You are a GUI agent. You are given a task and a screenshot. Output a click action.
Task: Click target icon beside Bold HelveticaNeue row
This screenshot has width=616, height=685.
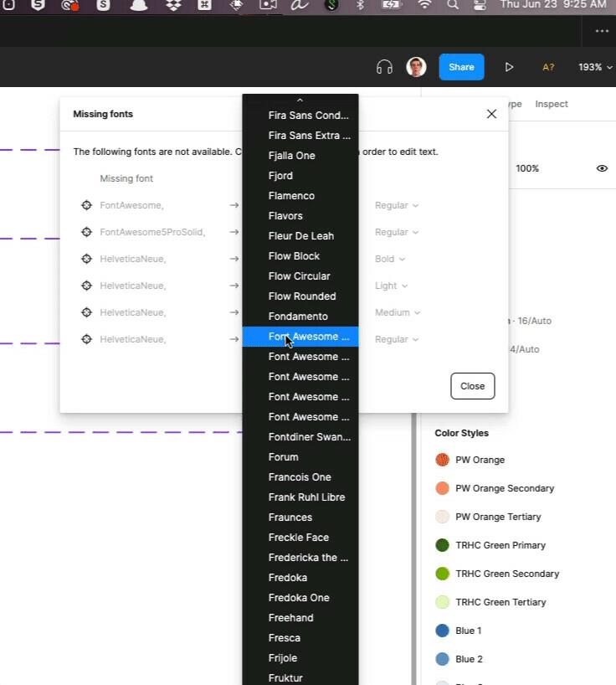click(86, 259)
